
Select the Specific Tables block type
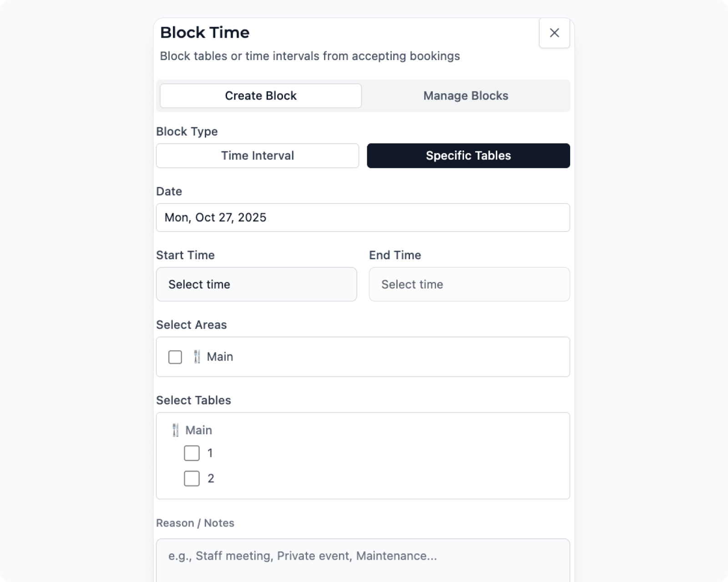pyautogui.click(x=468, y=156)
